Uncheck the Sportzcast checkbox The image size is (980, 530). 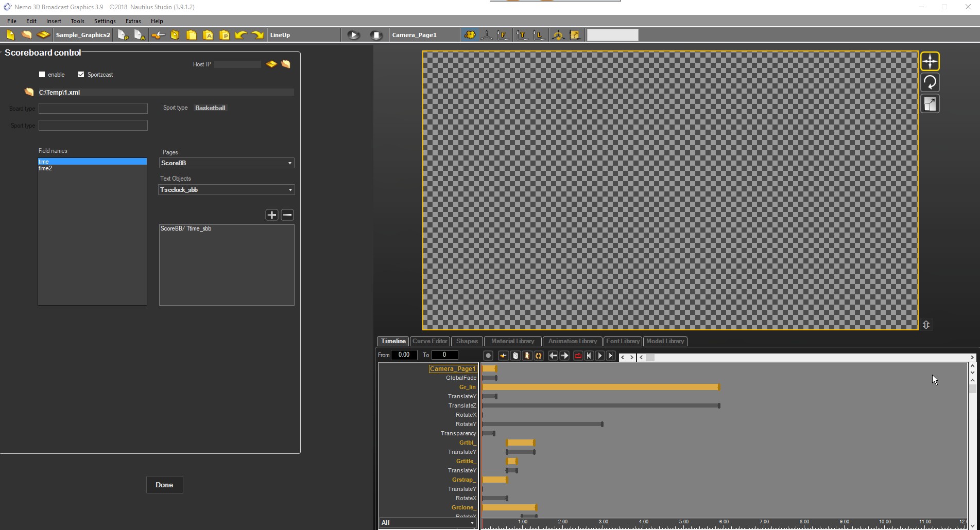tap(81, 75)
